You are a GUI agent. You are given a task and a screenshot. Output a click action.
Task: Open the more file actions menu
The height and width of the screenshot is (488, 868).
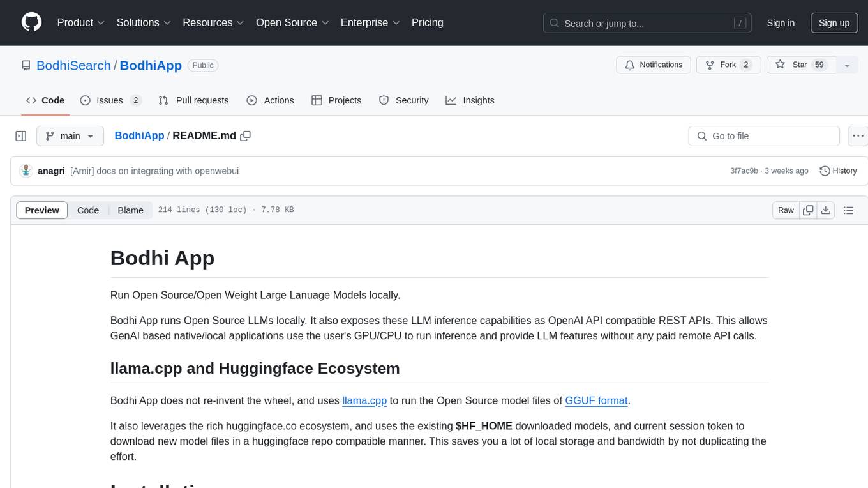point(858,136)
